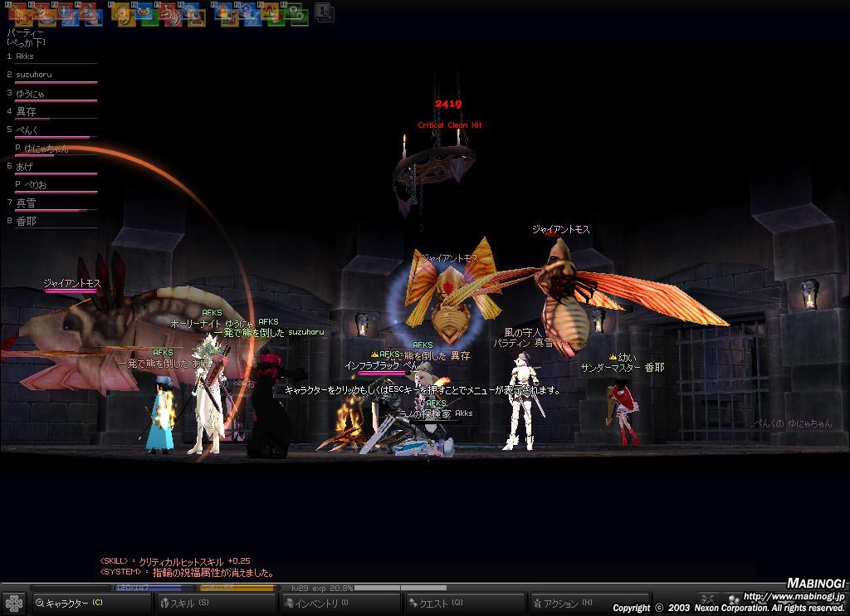Image resolution: width=850 pixels, height=616 pixels.
Task: Select party member あげ
Action: [x=52, y=168]
